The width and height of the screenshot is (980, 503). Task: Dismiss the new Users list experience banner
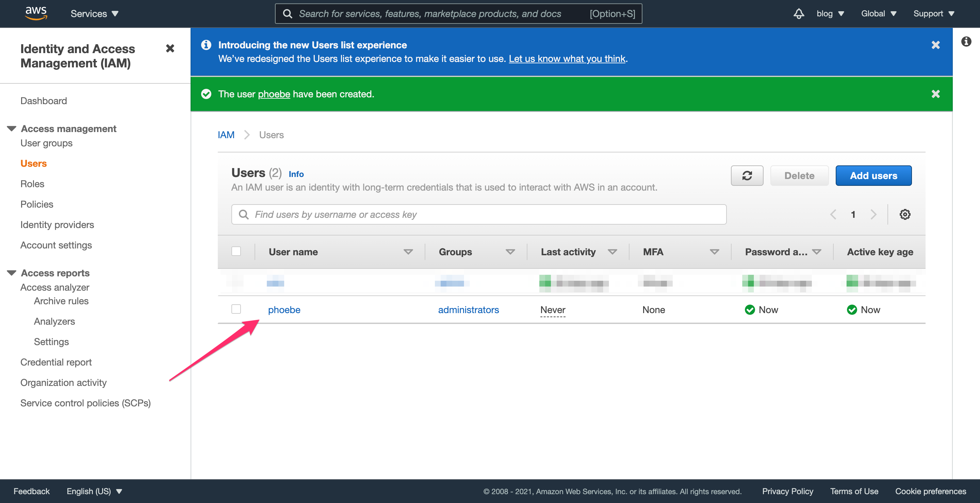935,45
